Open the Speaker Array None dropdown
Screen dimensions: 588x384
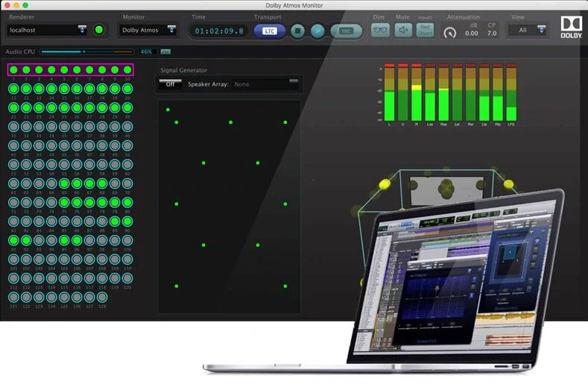coord(265,84)
